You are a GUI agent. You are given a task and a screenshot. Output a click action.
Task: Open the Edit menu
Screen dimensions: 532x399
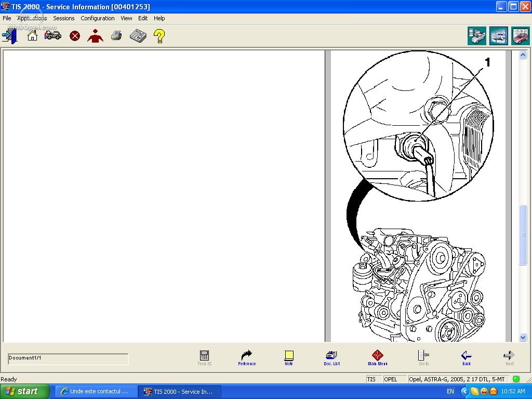coord(143,18)
